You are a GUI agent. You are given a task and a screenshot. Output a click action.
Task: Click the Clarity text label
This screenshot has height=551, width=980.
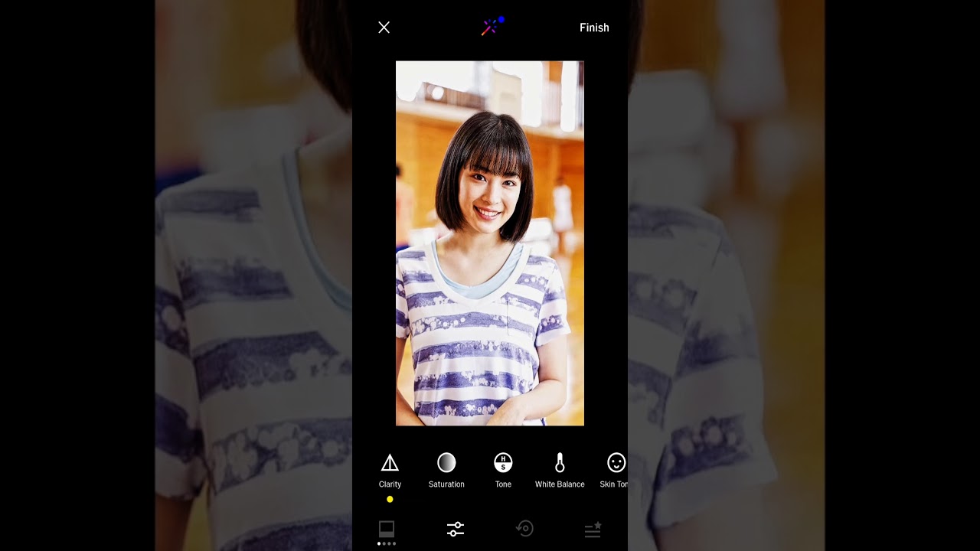[390, 484]
